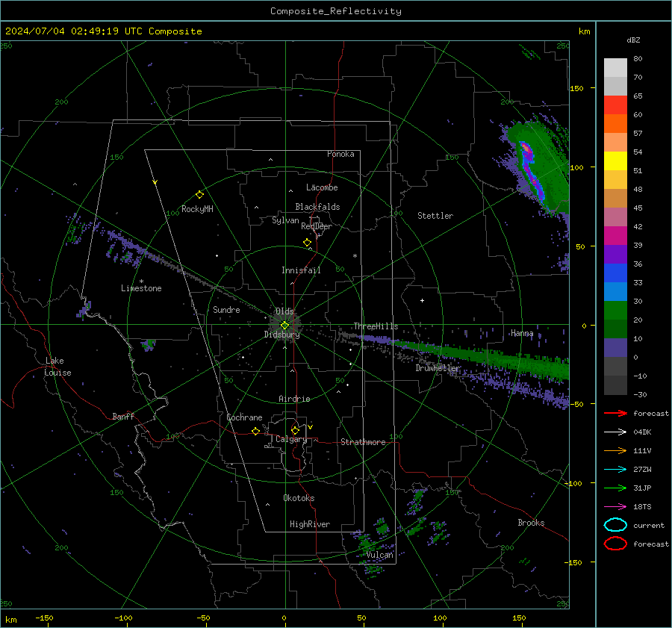
Task: Click the orange 111V arrow in legend
Action: pos(615,450)
